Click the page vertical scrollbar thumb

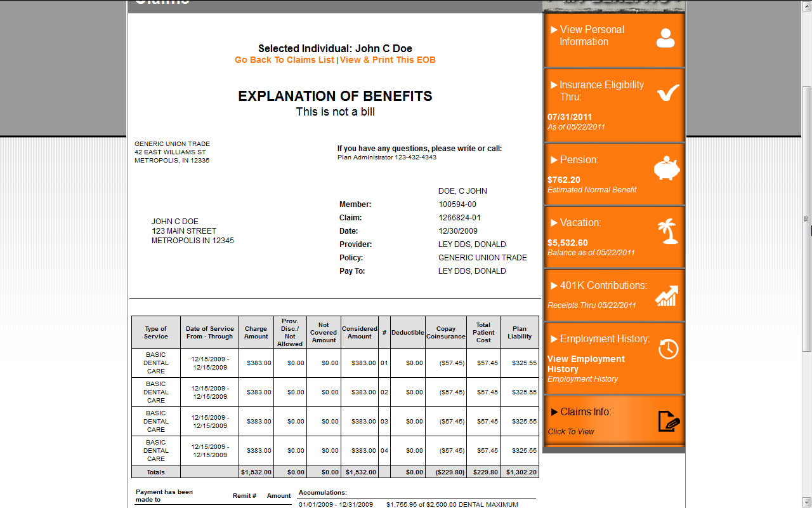coord(807,219)
